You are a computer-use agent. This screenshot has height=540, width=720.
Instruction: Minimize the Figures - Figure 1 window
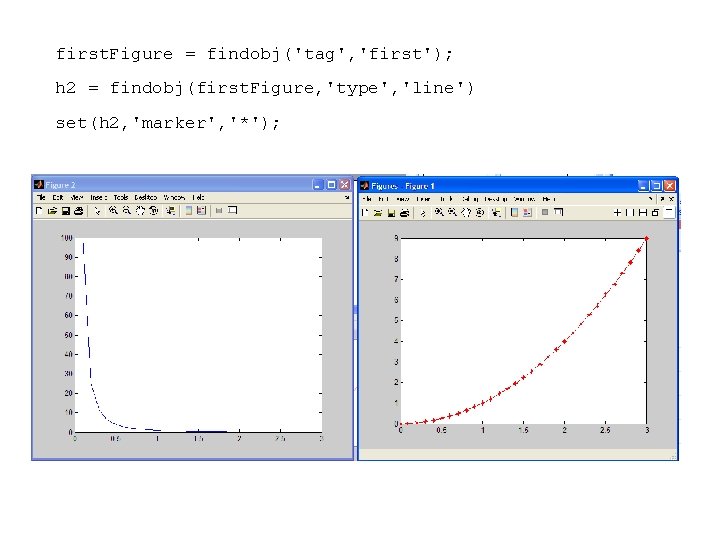[643, 186]
